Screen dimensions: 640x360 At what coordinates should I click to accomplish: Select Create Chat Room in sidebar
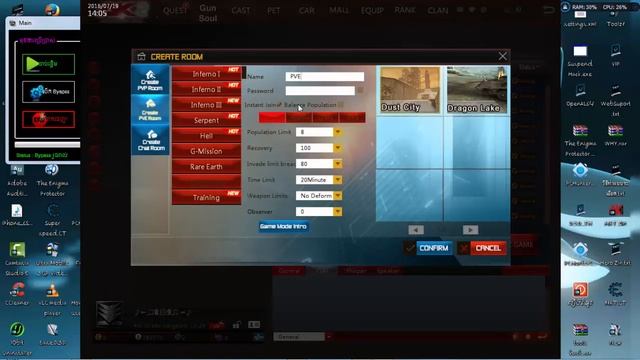150,140
